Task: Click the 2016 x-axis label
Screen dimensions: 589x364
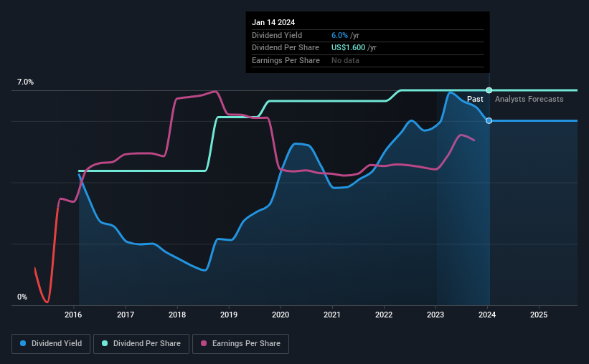Action: [73, 315]
